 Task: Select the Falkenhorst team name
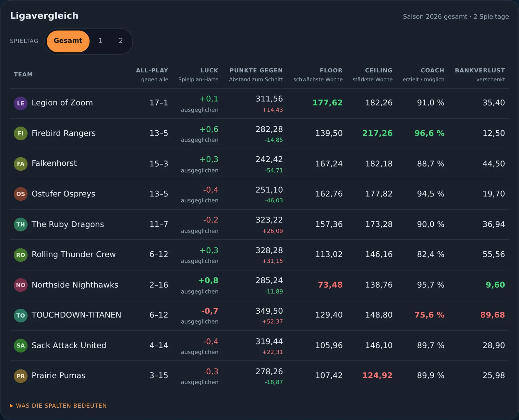point(54,163)
